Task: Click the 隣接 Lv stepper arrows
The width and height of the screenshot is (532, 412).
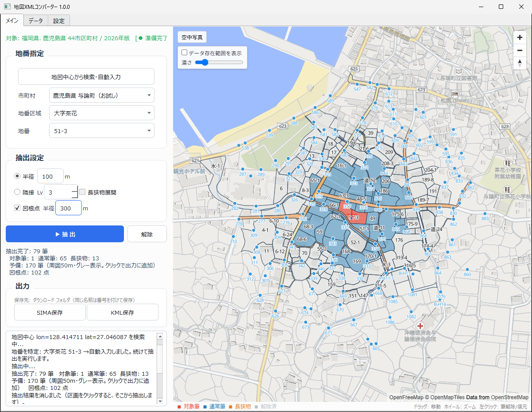Action: (x=74, y=192)
